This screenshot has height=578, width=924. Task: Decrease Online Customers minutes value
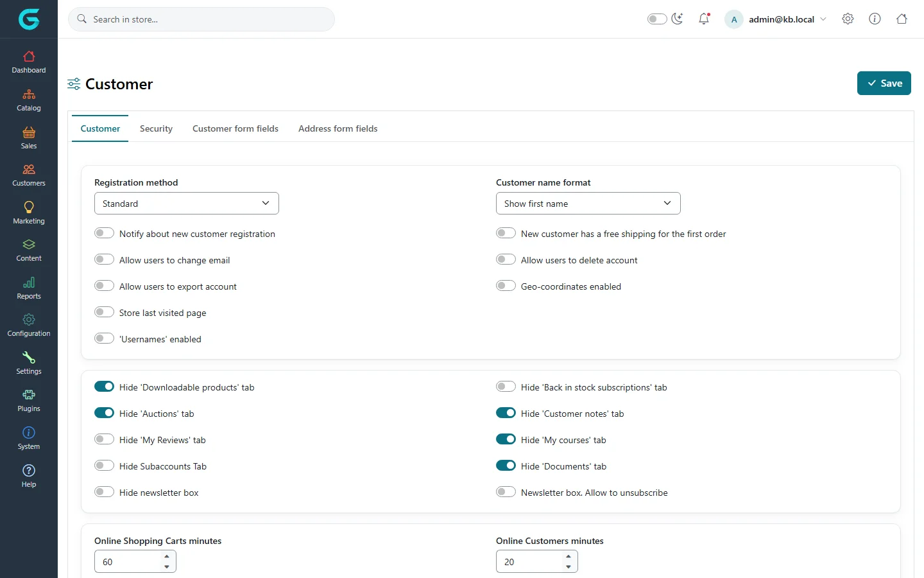(x=569, y=566)
